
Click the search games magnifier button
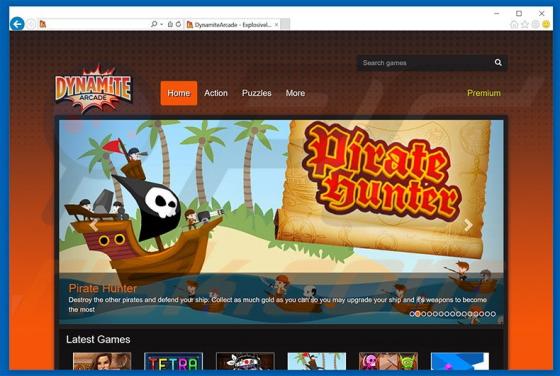click(498, 63)
